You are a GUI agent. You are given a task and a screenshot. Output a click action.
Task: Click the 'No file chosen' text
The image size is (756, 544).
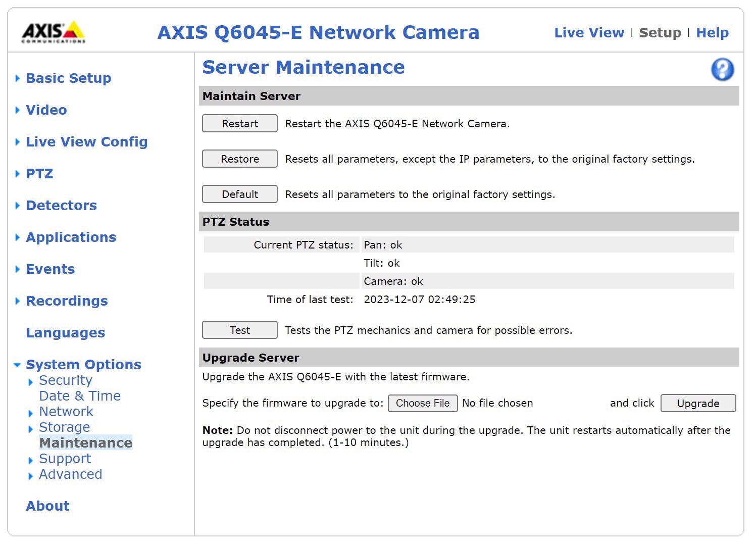click(x=497, y=403)
